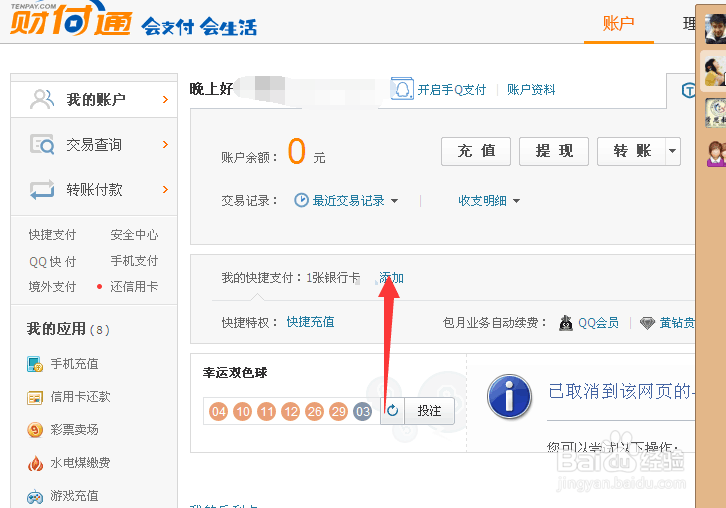Click the clock icon before 最近交易记录
726x508 pixels.
(x=301, y=200)
